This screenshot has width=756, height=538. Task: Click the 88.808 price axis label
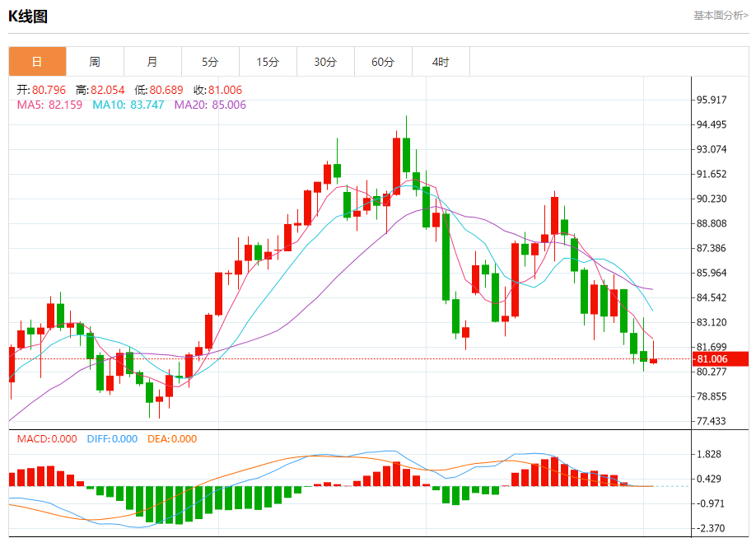tap(712, 223)
